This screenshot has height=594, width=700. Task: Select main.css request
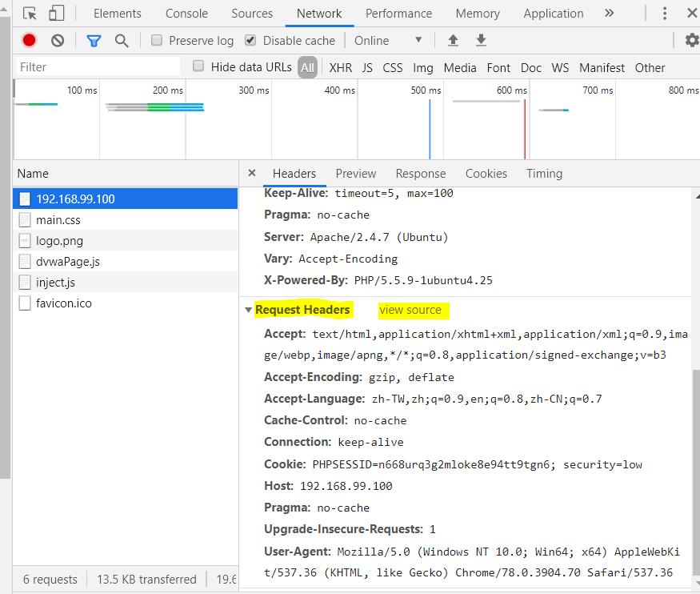click(x=125, y=219)
